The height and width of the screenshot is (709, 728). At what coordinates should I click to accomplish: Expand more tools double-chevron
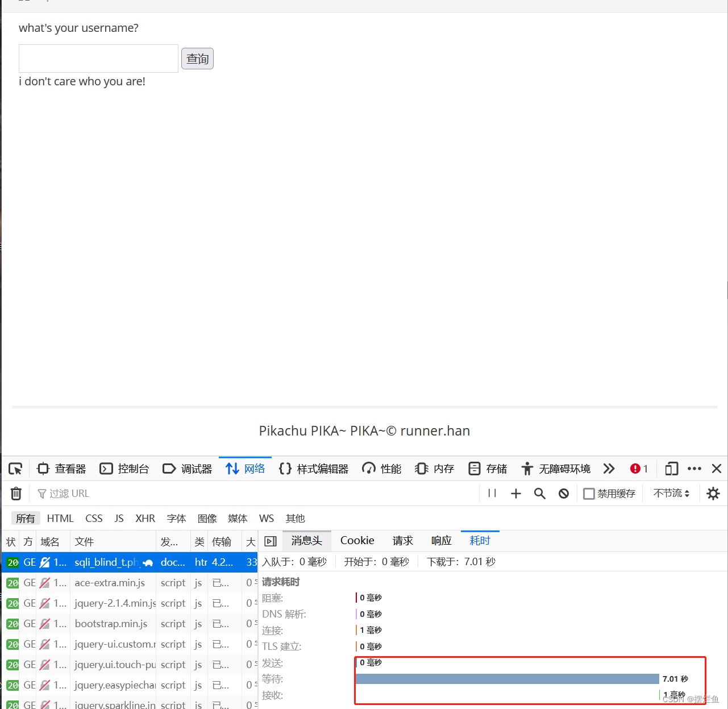click(x=609, y=468)
